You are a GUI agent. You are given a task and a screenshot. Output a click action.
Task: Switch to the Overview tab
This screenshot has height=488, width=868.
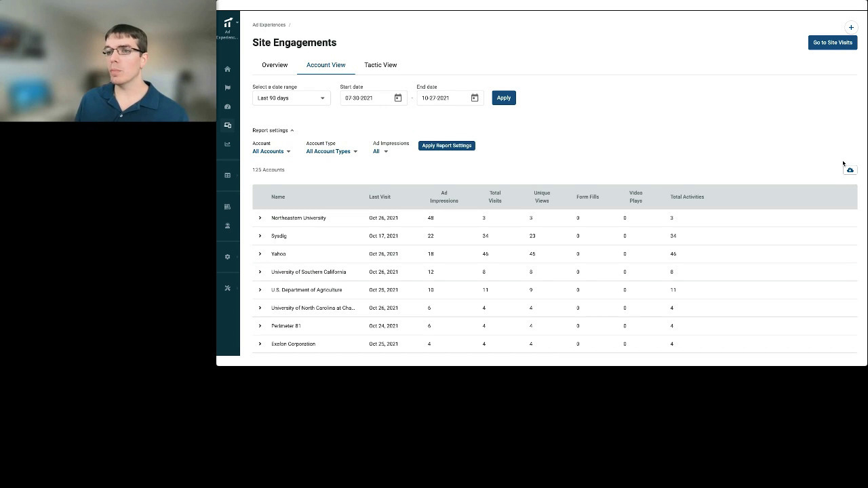[x=275, y=65]
